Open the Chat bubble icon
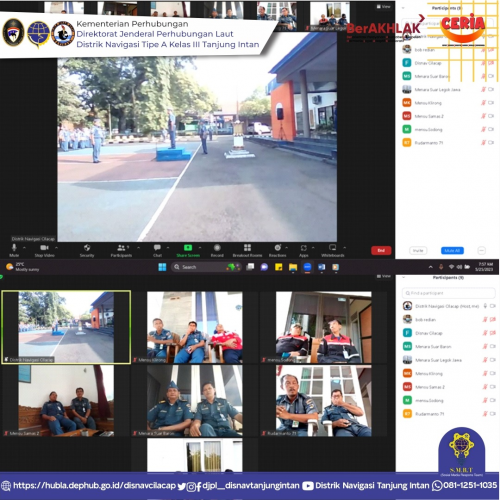Screen dimensions: 500x500 click(157, 248)
